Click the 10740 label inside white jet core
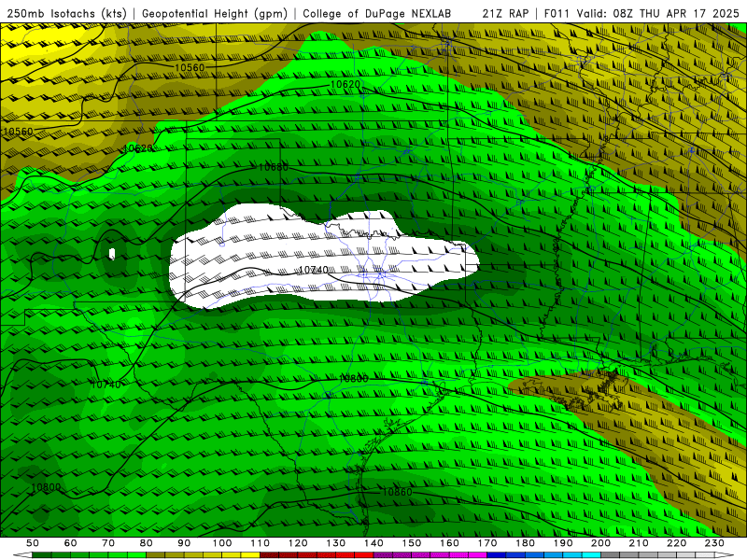 [314, 270]
